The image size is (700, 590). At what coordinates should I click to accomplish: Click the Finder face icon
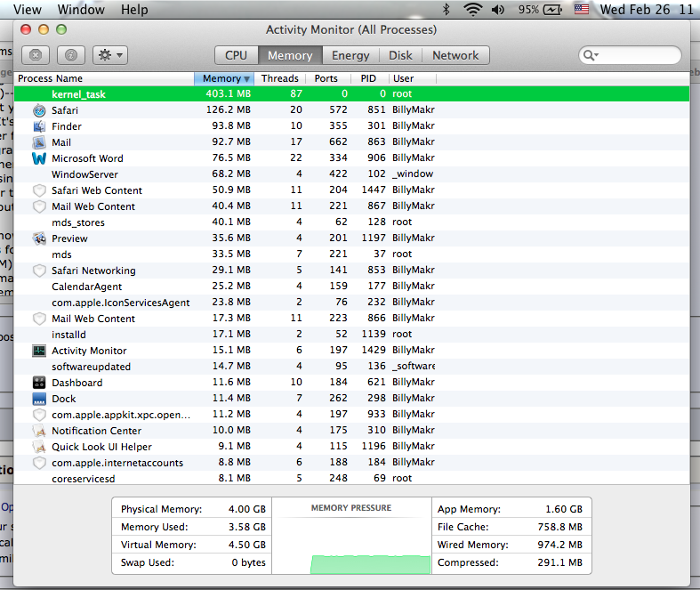(39, 126)
